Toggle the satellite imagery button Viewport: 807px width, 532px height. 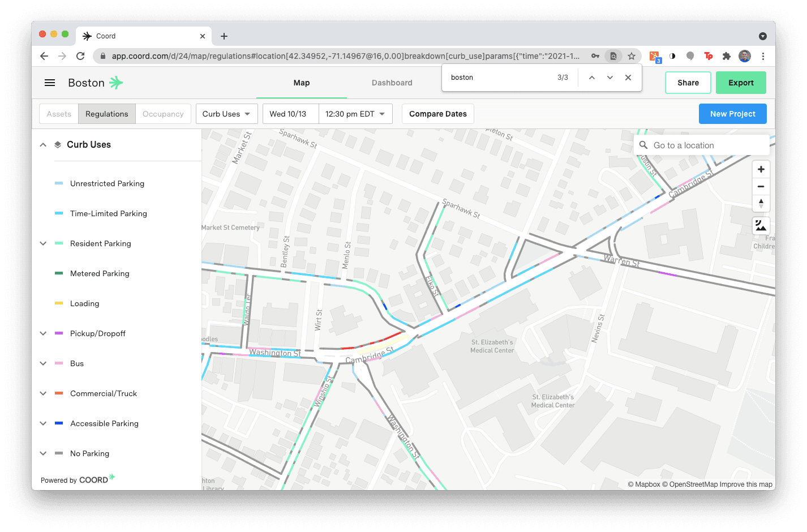761,226
